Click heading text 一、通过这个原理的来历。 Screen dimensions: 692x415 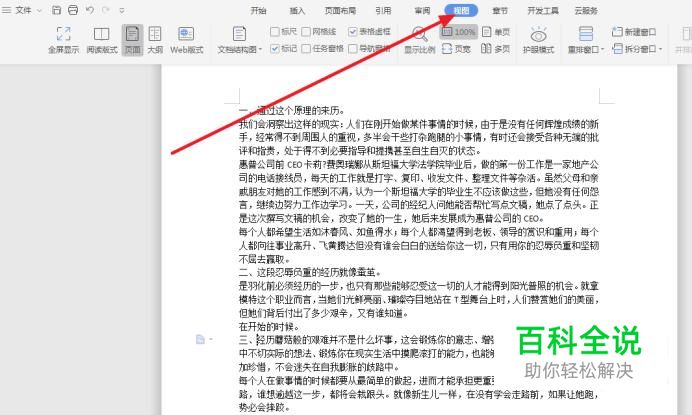292,110
